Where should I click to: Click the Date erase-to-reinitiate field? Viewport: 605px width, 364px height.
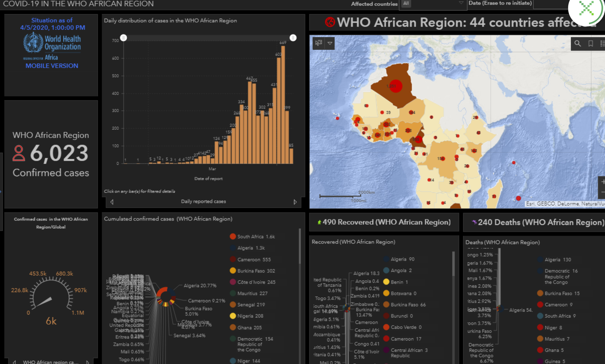coord(550,4)
